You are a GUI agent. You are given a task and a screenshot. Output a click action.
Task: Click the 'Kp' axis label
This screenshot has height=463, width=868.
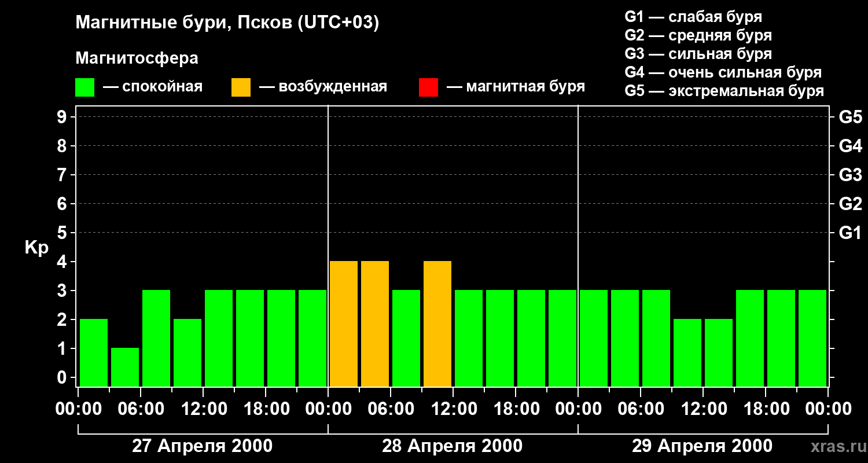click(x=36, y=248)
